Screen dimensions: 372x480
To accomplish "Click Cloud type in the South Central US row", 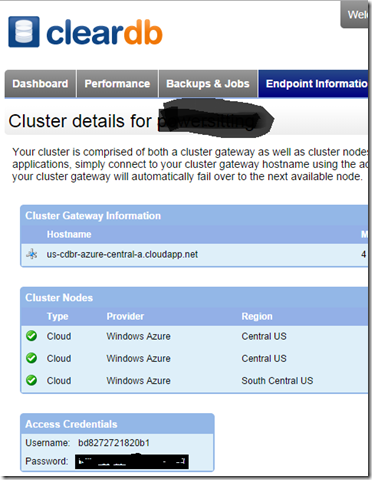I will point(59,381).
